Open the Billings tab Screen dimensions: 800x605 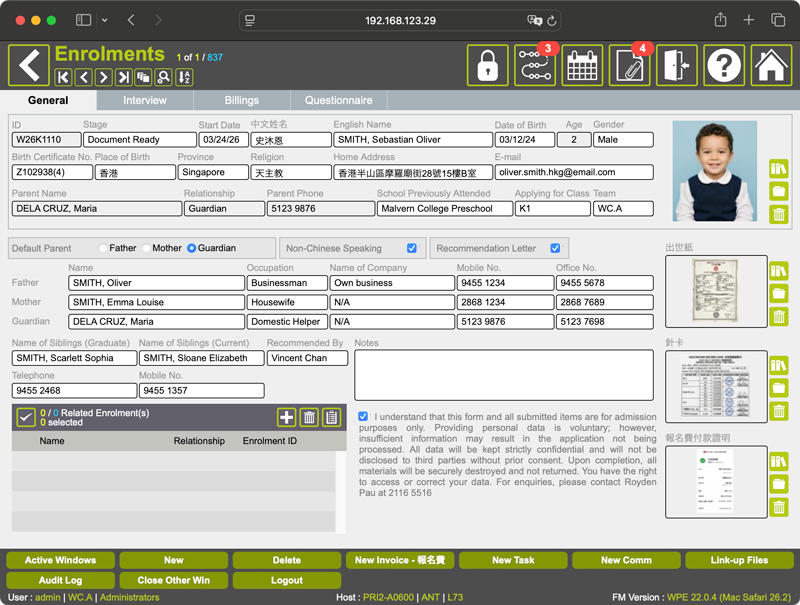pos(241,100)
